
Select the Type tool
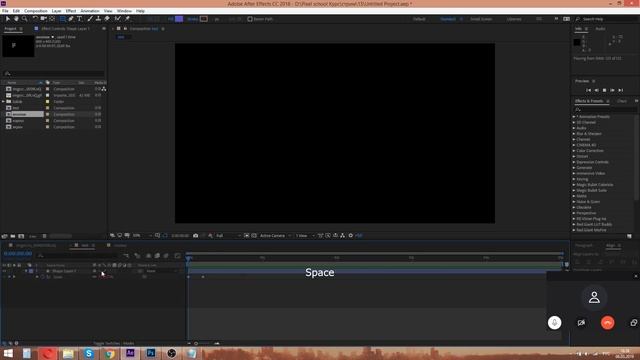click(x=80, y=19)
